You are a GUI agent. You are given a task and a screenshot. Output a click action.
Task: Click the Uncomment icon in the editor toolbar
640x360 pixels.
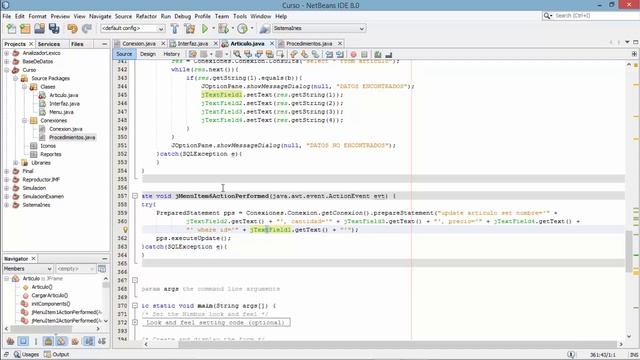tap(389, 54)
